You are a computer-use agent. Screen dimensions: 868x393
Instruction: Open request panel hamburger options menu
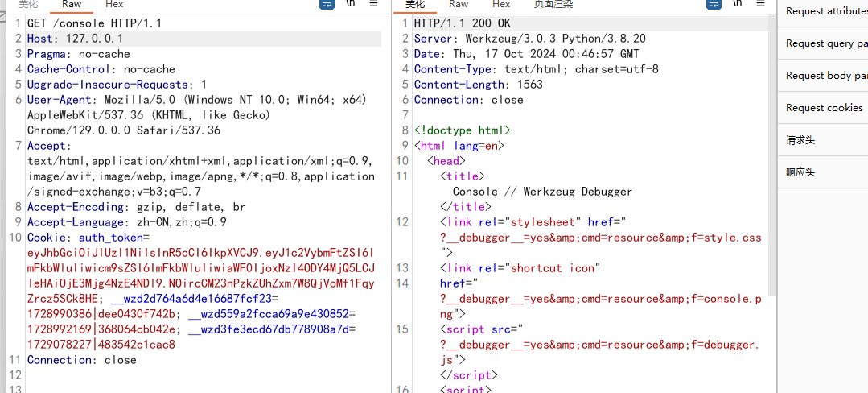pyautogui.click(x=373, y=3)
